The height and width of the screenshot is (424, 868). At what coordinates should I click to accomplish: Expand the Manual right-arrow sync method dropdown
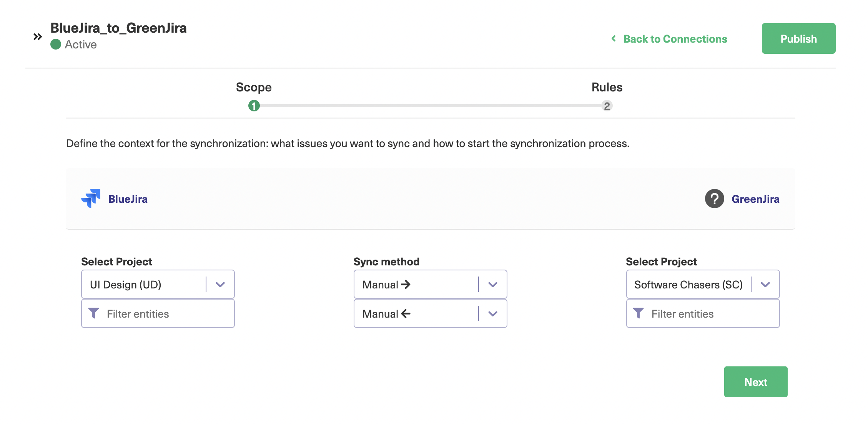pos(493,285)
